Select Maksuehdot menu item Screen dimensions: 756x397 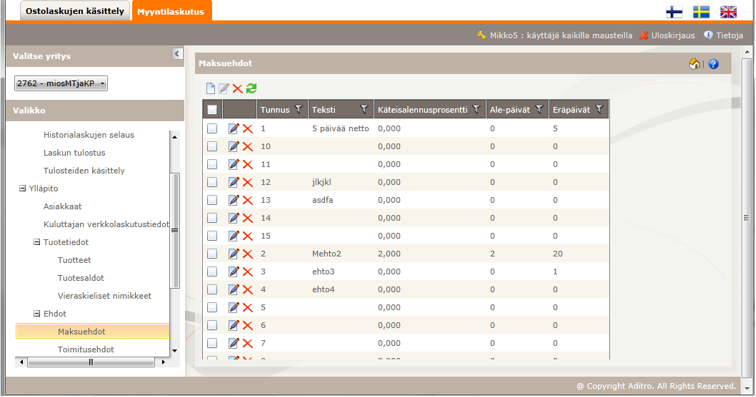(81, 331)
